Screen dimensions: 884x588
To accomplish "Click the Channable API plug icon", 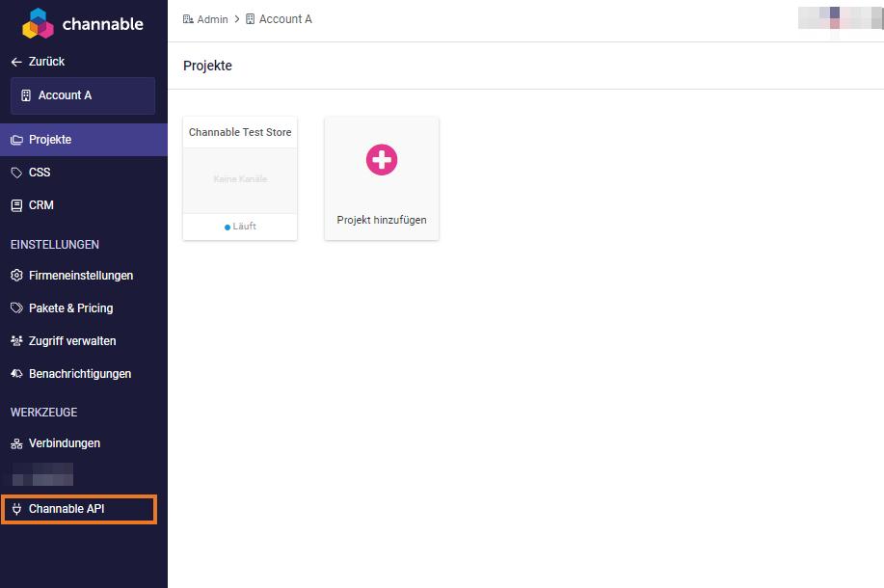I will tap(16, 509).
